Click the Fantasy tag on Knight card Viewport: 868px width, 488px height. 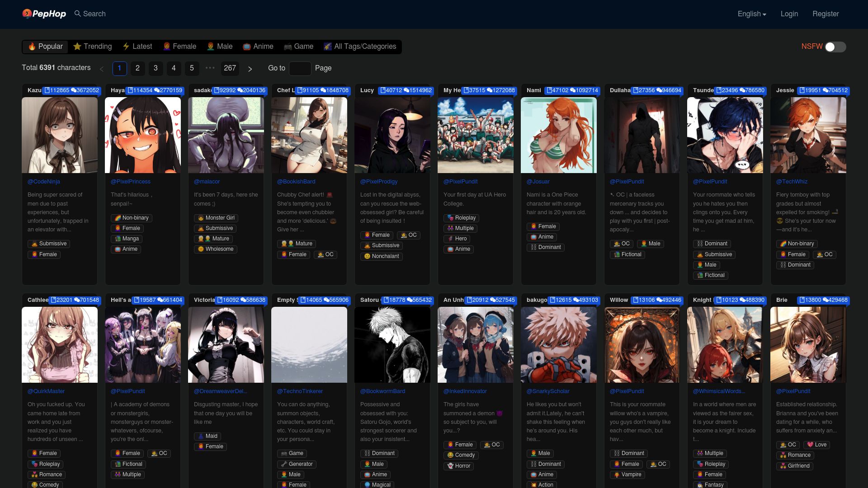tap(710, 484)
